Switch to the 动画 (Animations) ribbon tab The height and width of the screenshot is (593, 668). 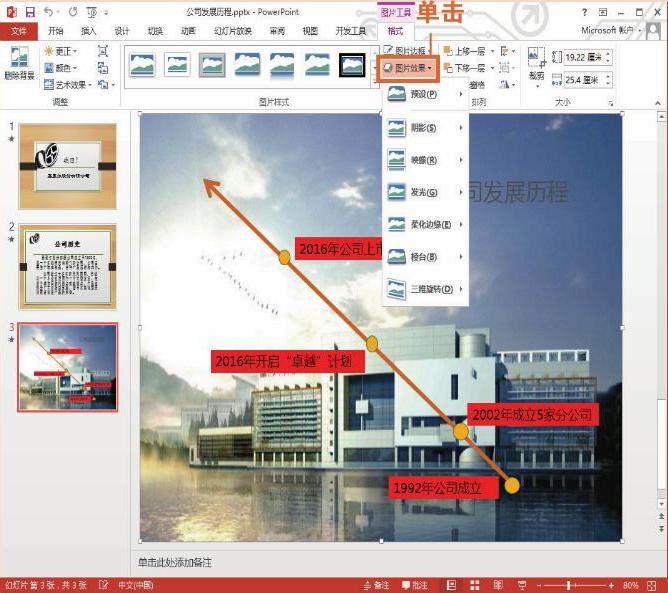[x=188, y=31]
